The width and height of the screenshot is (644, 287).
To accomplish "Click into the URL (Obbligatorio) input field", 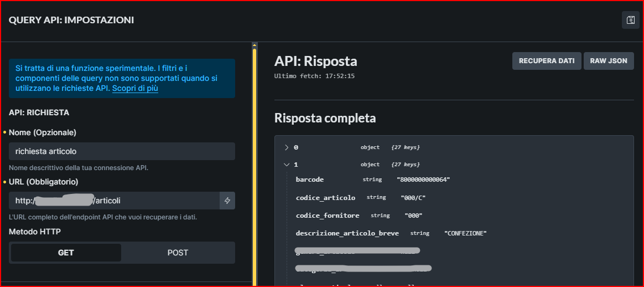I will (x=113, y=201).
